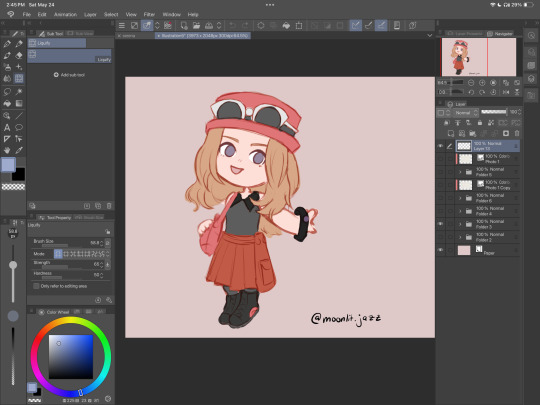Open the Normal blending mode dropdown
The image size is (540, 405).
[466, 113]
